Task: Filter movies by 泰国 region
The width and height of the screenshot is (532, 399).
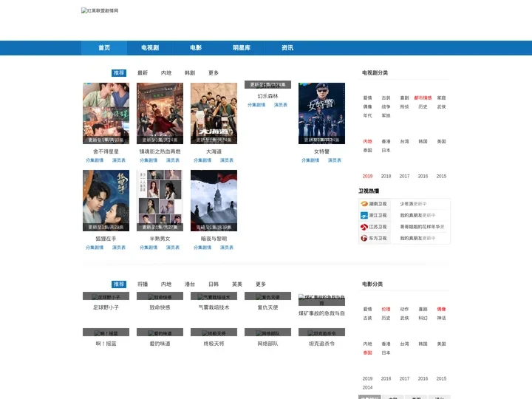Action: point(367,353)
